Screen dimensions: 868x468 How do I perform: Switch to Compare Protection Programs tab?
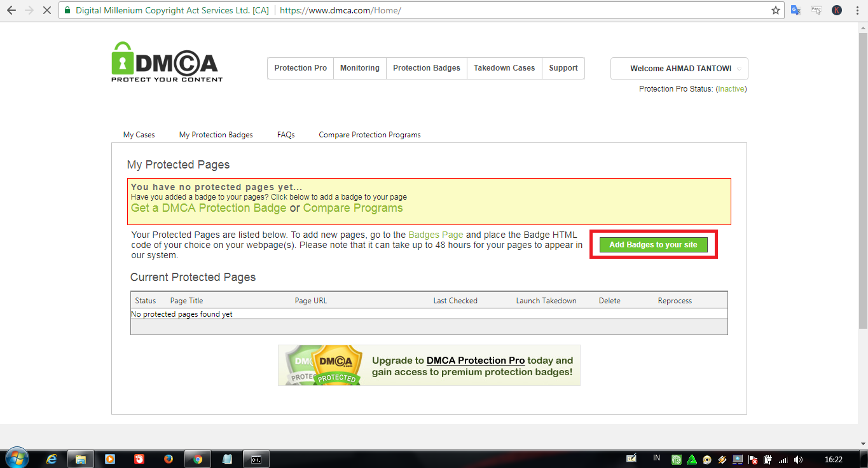pos(369,135)
